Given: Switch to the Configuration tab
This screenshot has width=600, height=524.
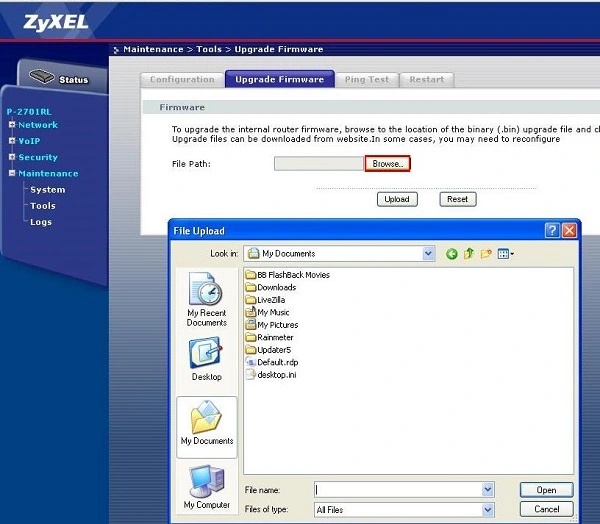Looking at the screenshot, I should [182, 79].
